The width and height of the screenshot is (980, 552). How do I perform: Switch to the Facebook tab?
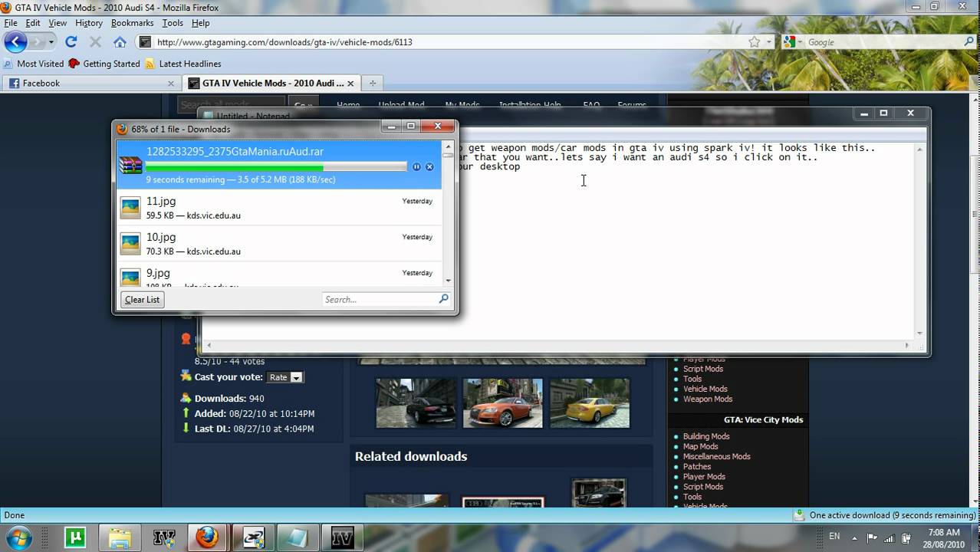click(92, 83)
